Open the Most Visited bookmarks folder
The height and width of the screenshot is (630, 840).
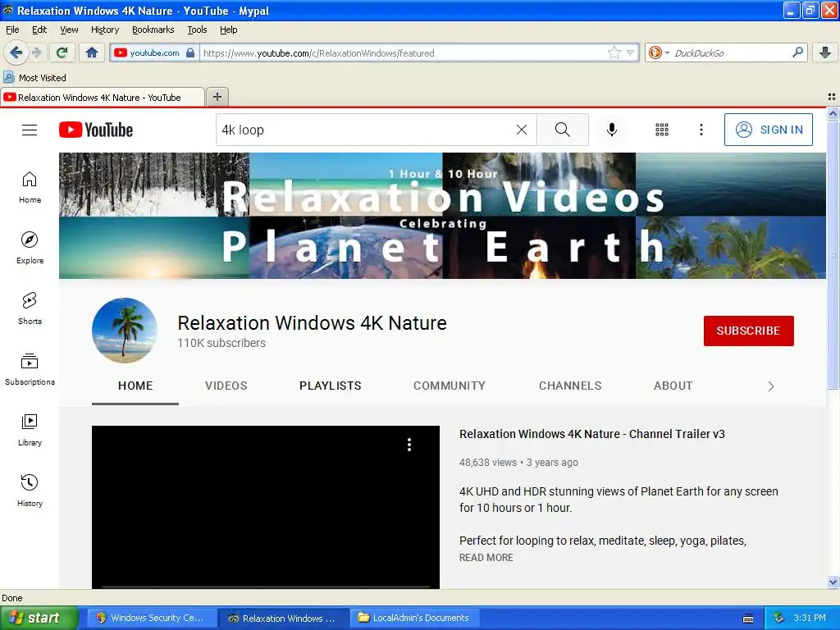tap(34, 78)
